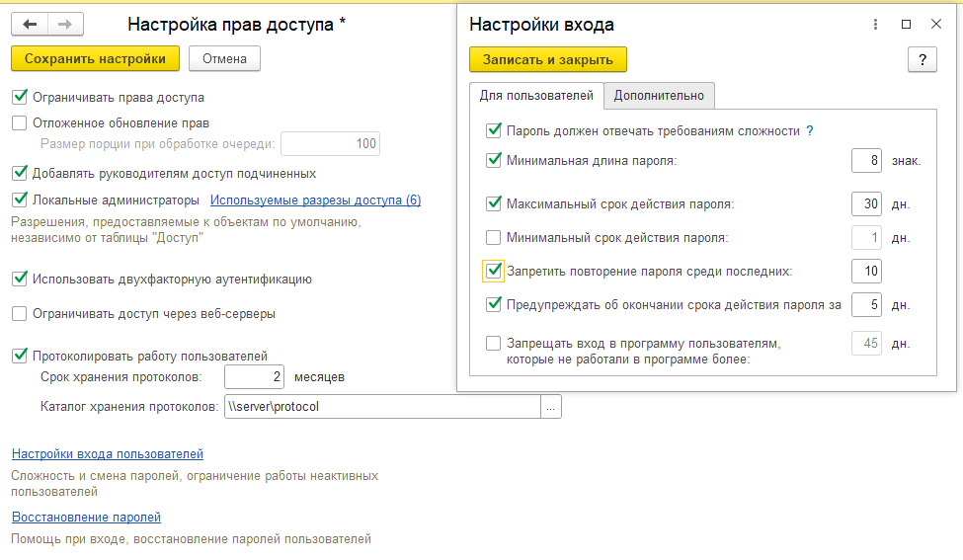
Task: Click the forward navigation arrow
Action: coord(65,25)
